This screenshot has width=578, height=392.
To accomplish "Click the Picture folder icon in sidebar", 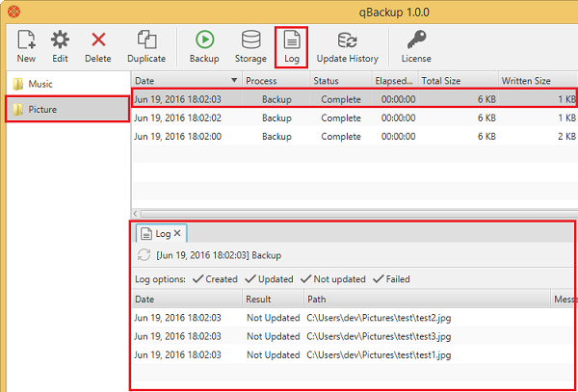I will [x=18, y=110].
